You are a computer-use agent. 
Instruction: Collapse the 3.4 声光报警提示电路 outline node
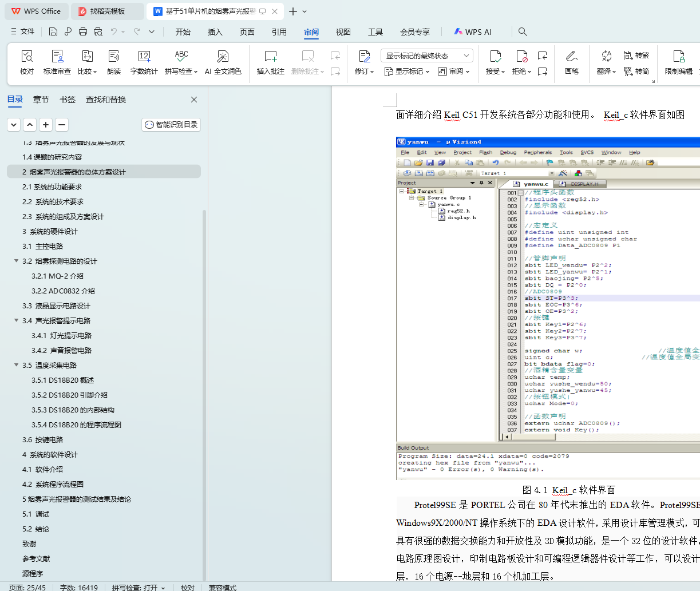point(16,320)
